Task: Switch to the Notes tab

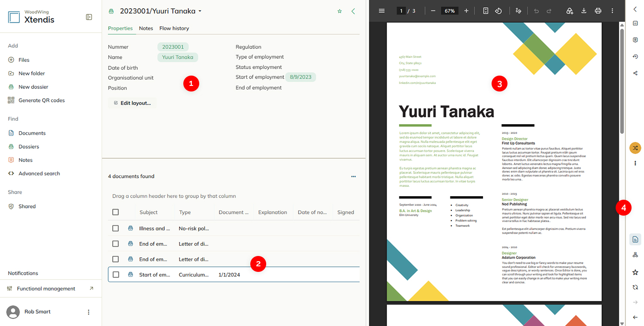Action: point(146,28)
